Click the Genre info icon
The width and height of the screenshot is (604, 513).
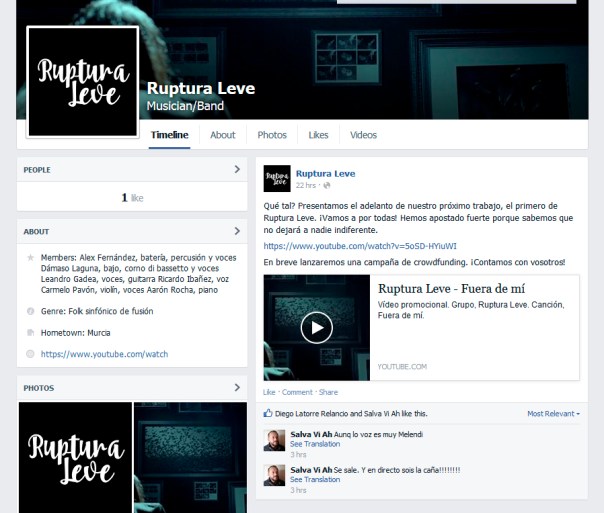(30, 311)
